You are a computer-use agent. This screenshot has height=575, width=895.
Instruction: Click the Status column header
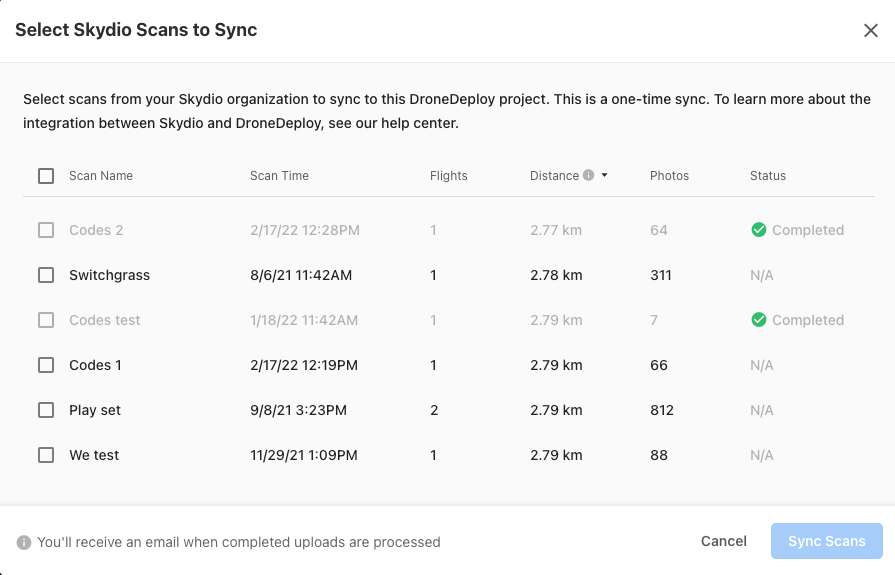[768, 176]
